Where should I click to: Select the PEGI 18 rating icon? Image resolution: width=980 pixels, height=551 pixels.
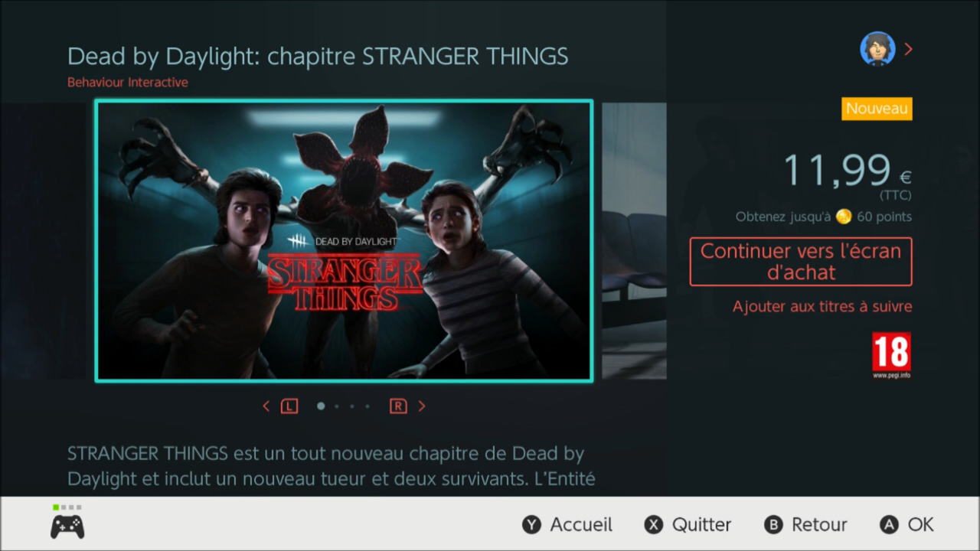coord(891,355)
